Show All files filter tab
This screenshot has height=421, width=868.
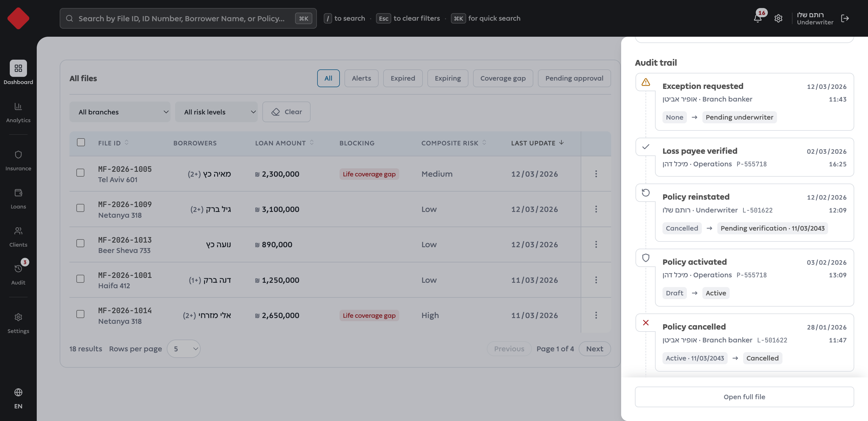tap(328, 78)
